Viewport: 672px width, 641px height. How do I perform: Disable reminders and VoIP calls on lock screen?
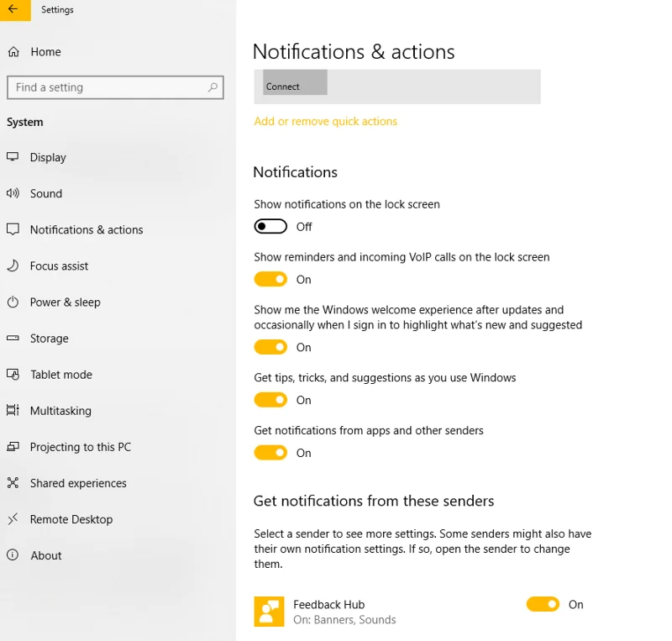[270, 279]
